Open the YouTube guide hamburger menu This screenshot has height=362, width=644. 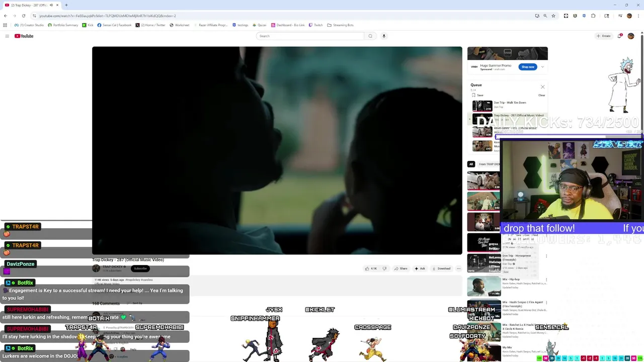pos(7,36)
